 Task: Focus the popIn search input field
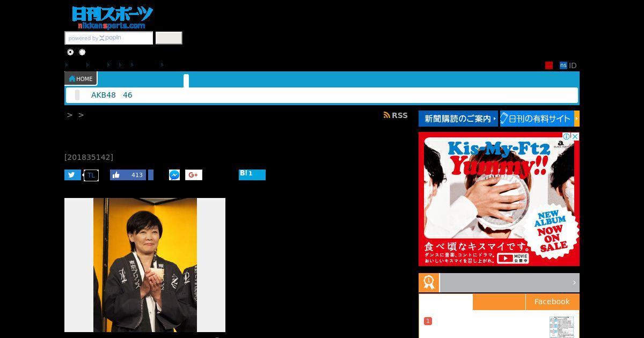(x=109, y=38)
